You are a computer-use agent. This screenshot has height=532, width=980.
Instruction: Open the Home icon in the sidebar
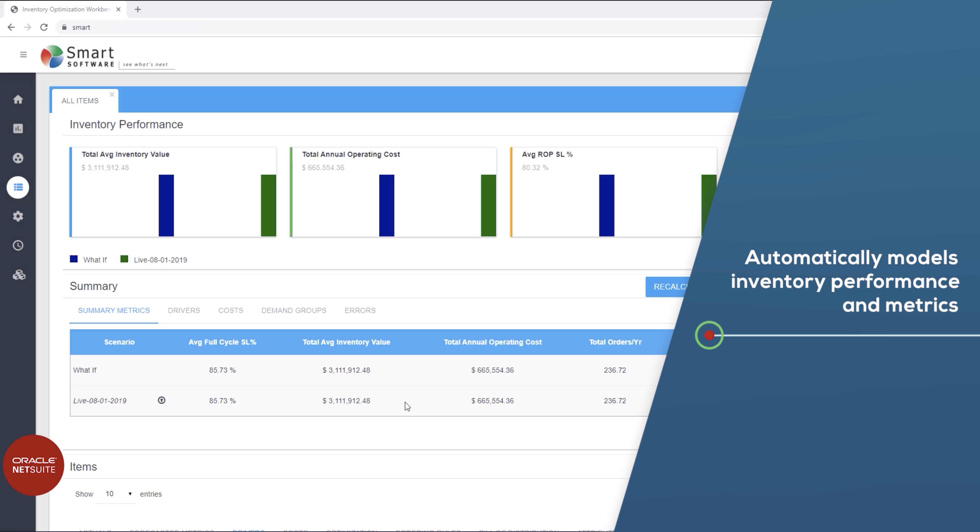point(17,99)
